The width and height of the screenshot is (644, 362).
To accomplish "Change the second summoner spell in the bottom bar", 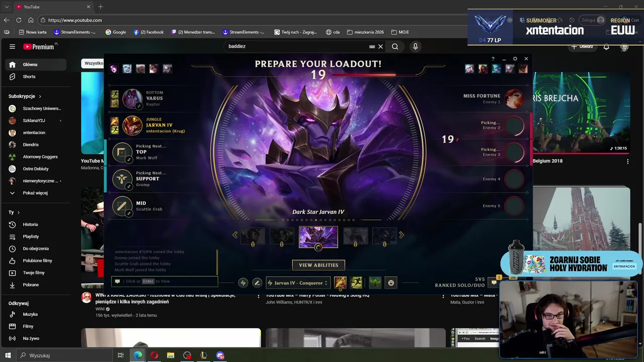I will coord(356,283).
